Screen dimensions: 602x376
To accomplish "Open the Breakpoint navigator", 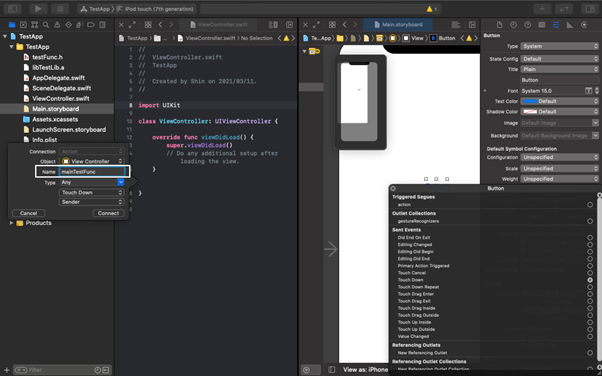I will (91, 25).
